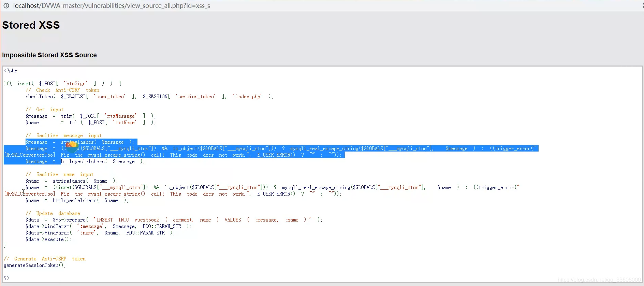The height and width of the screenshot is (286, 644).
Task: Click the '// Get input' comment
Action: (x=44, y=110)
